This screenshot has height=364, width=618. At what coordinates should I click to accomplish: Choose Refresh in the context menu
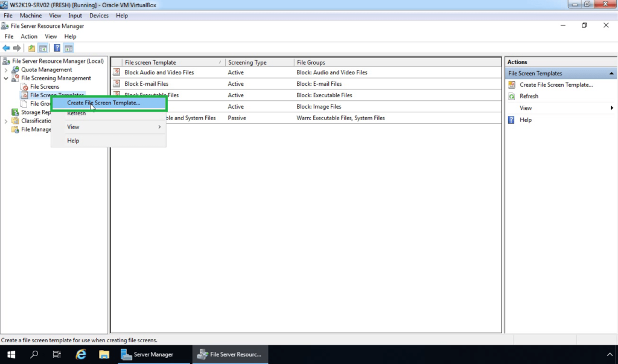coord(109,113)
